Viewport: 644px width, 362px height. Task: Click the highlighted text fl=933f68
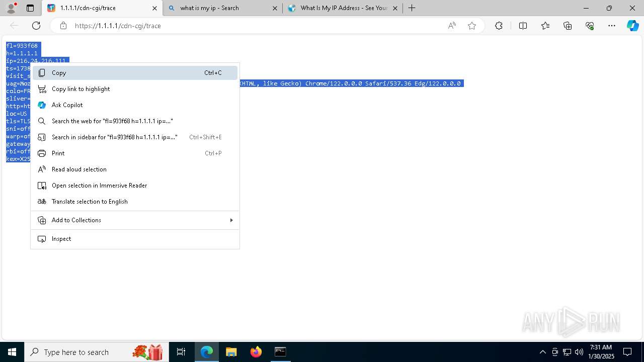click(x=22, y=46)
